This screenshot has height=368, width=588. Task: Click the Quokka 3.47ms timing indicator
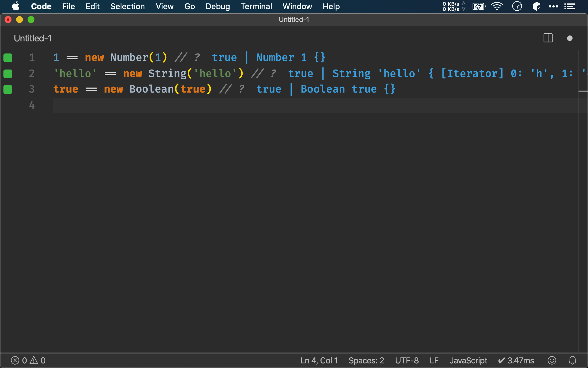click(x=516, y=360)
